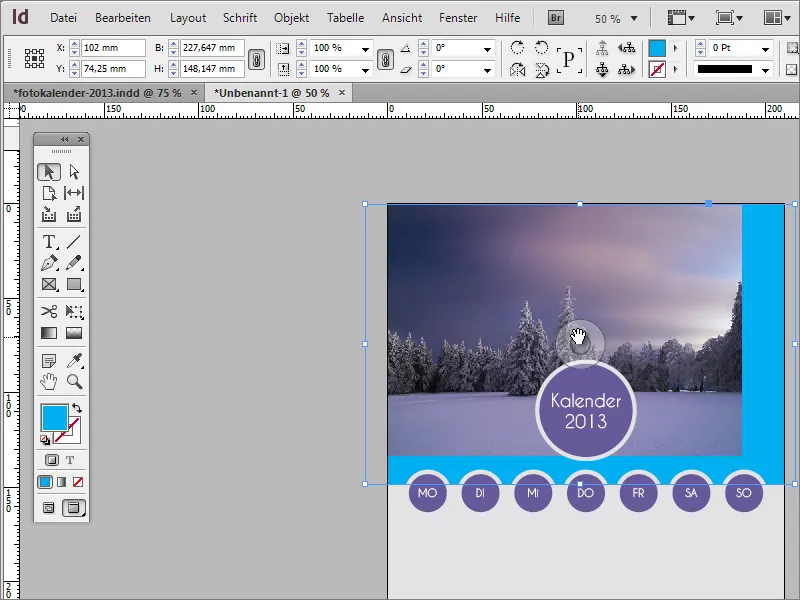Expand the fill color flyout arrow
Viewport: 800px width, 600px height.
(x=676, y=48)
